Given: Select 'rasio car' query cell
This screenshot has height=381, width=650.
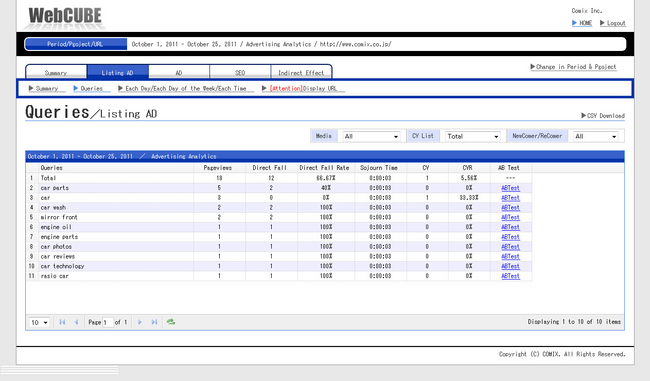Looking at the screenshot, I should tap(116, 276).
